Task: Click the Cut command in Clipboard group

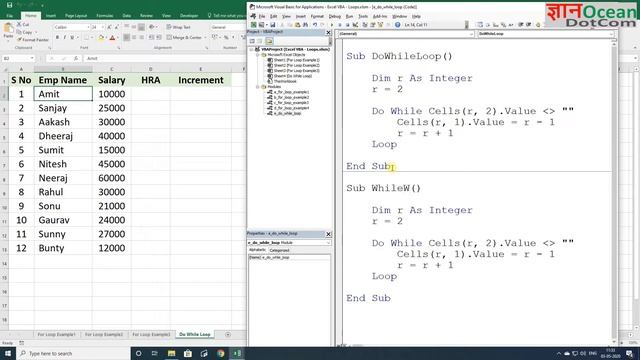Action: click(23, 24)
